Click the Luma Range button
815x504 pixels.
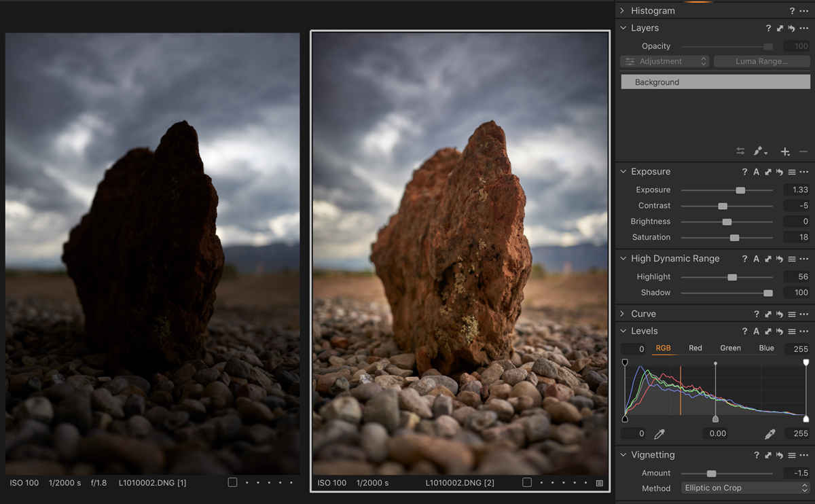(761, 61)
